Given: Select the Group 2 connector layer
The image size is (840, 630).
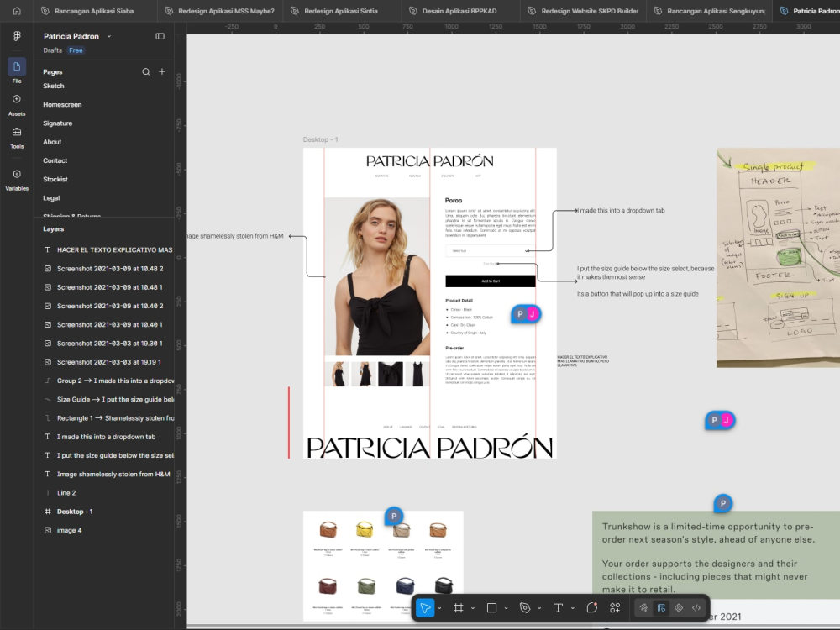Looking at the screenshot, I should pyautogui.click(x=104, y=381).
